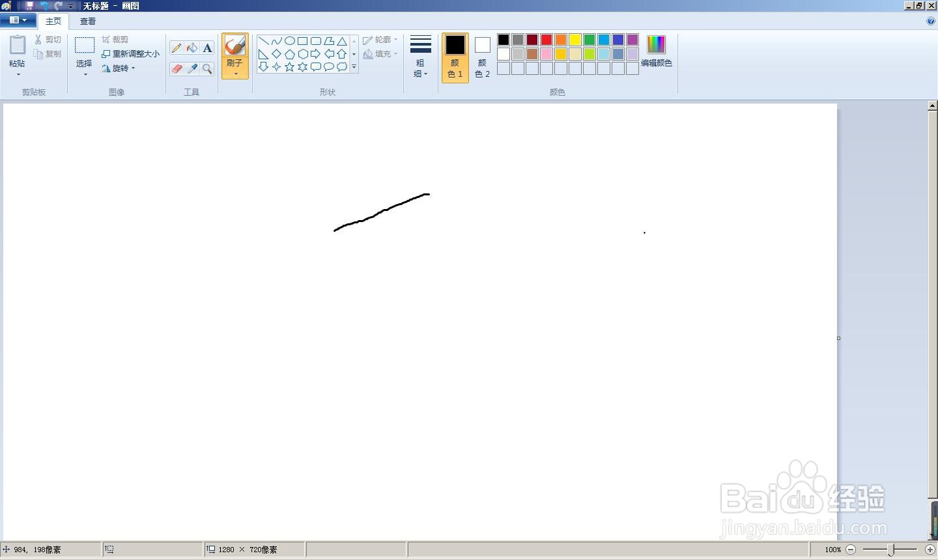Choose the up arrow shape
Screen dimensions: 938x560
[342, 54]
